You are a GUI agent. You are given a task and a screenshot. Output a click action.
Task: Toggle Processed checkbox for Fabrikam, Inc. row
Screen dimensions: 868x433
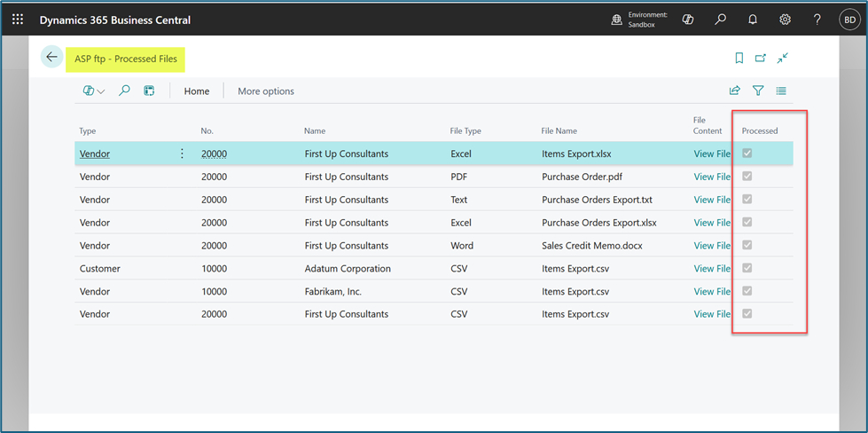tap(747, 291)
